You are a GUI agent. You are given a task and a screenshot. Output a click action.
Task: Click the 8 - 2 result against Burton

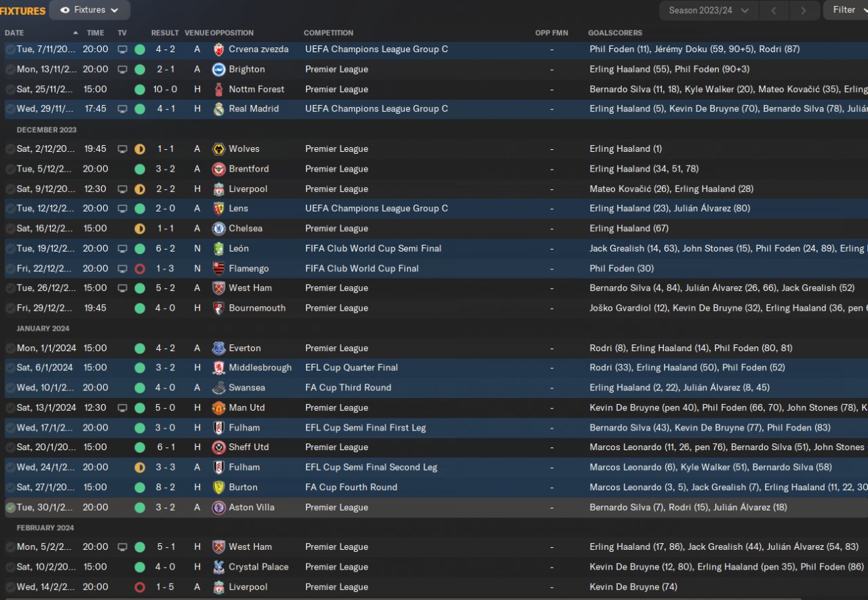(x=165, y=487)
